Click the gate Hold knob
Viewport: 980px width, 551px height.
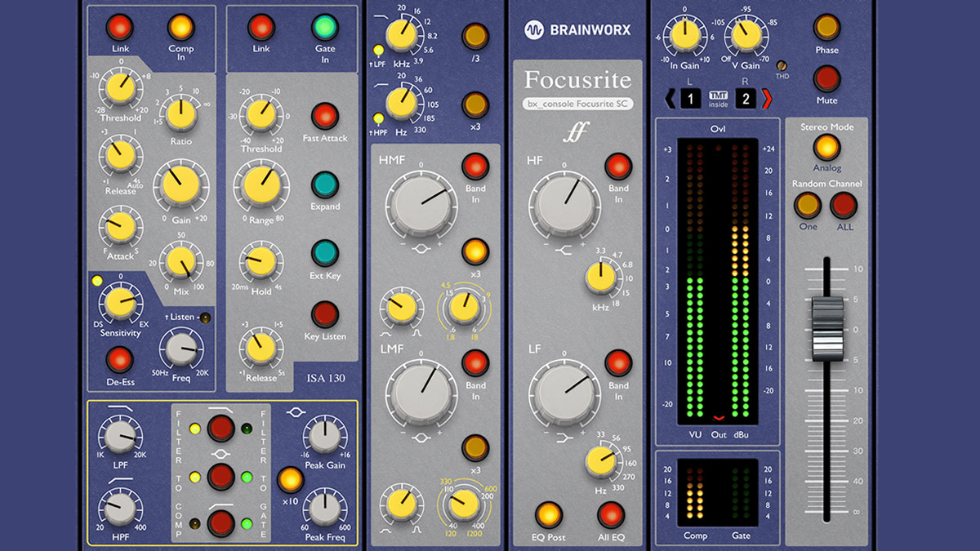[x=261, y=263]
